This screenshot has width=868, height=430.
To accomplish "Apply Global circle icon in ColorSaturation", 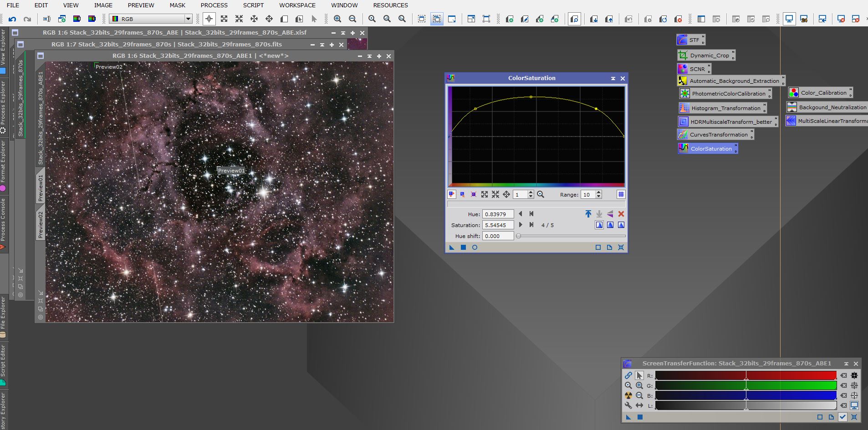I will coord(475,248).
